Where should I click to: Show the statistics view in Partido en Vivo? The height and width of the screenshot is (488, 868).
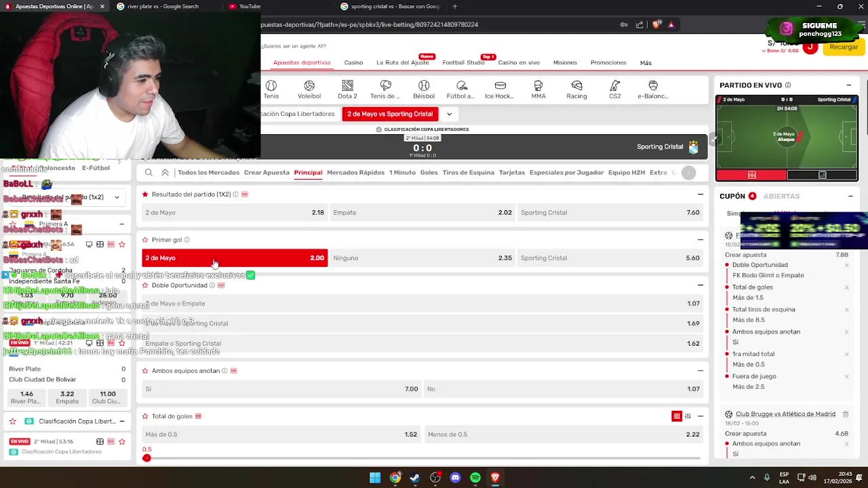tap(822, 175)
